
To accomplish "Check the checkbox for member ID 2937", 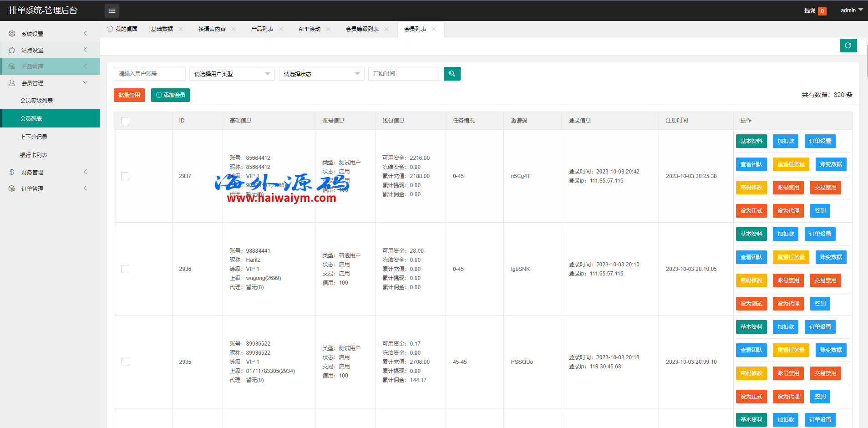I will (125, 176).
